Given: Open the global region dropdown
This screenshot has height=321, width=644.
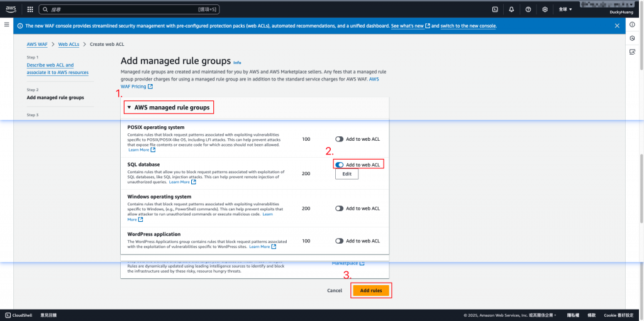Looking at the screenshot, I should click(x=565, y=9).
